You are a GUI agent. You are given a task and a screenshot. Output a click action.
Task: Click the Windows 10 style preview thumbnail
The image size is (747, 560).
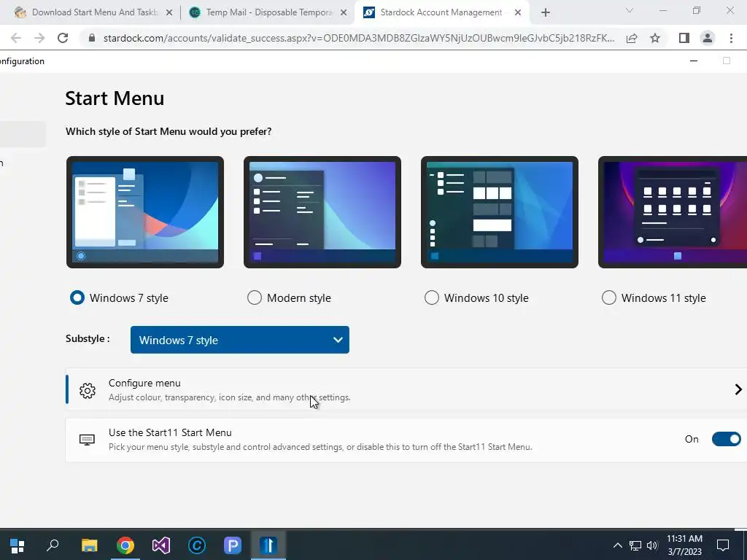499,212
